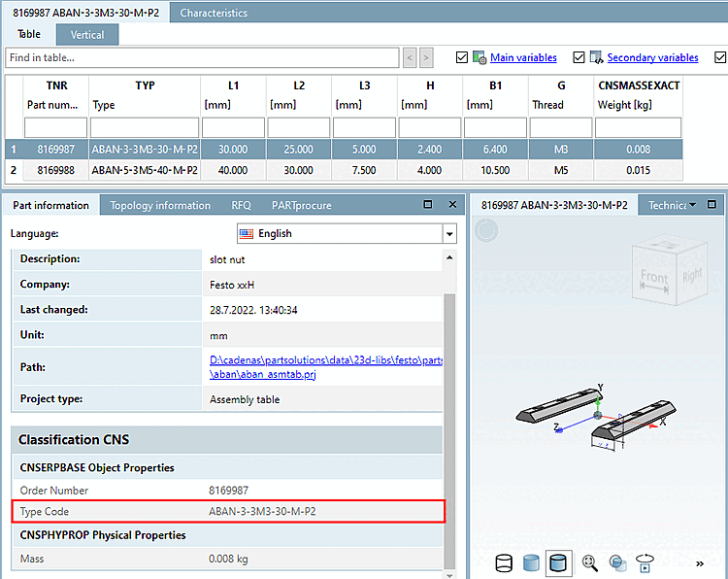
Task: Open the Language dropdown arrow
Action: pos(449,234)
